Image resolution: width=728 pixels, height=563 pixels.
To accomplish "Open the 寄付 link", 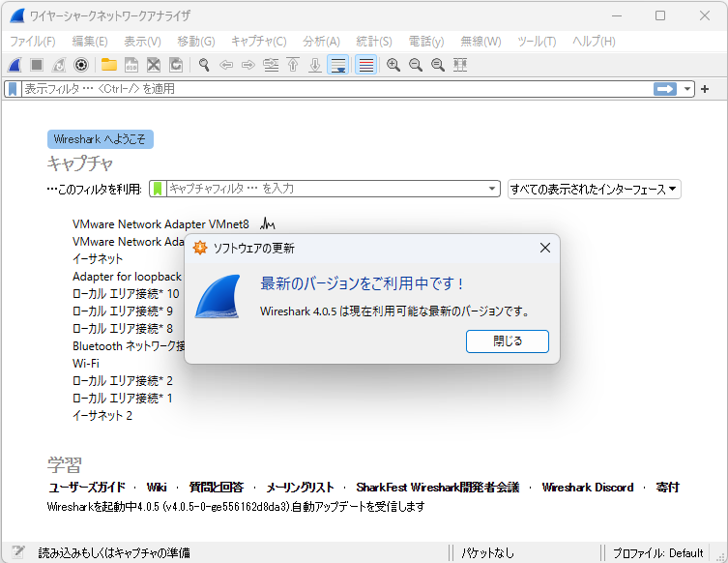I will pyautogui.click(x=668, y=488).
